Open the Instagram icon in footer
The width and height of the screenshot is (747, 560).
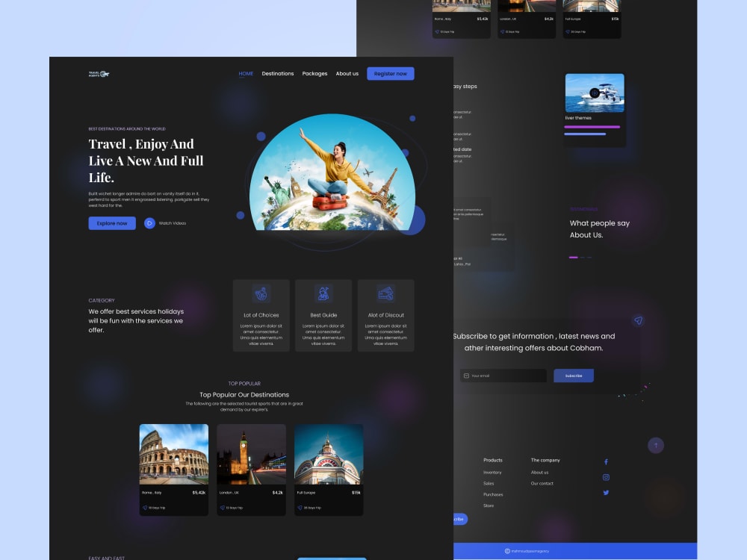coord(606,477)
